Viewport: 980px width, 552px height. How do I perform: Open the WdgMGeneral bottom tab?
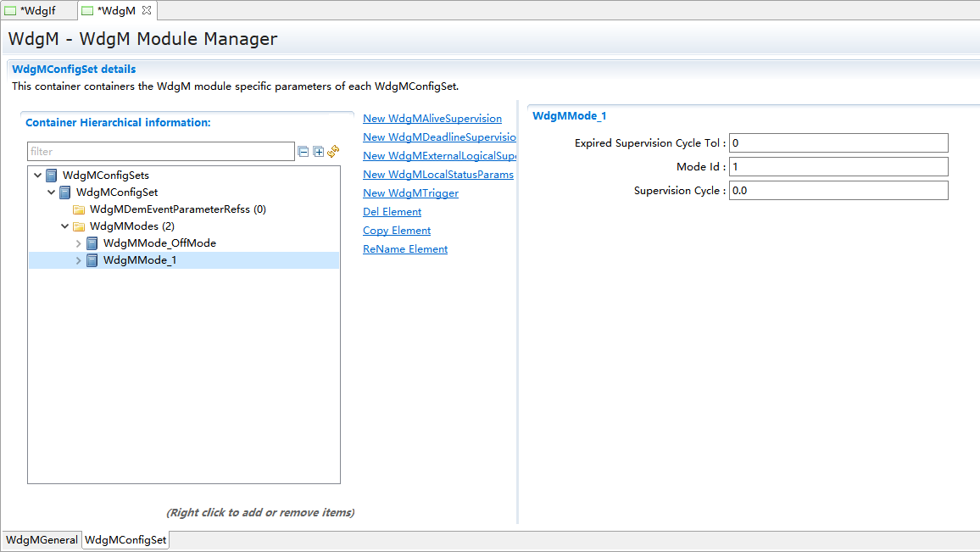coord(42,540)
